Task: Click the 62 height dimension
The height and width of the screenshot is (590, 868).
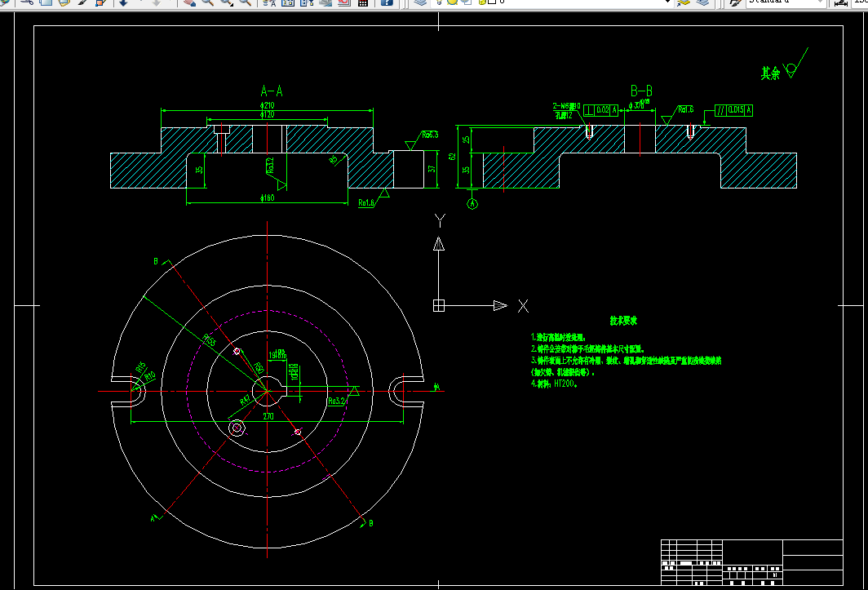Action: [x=452, y=157]
